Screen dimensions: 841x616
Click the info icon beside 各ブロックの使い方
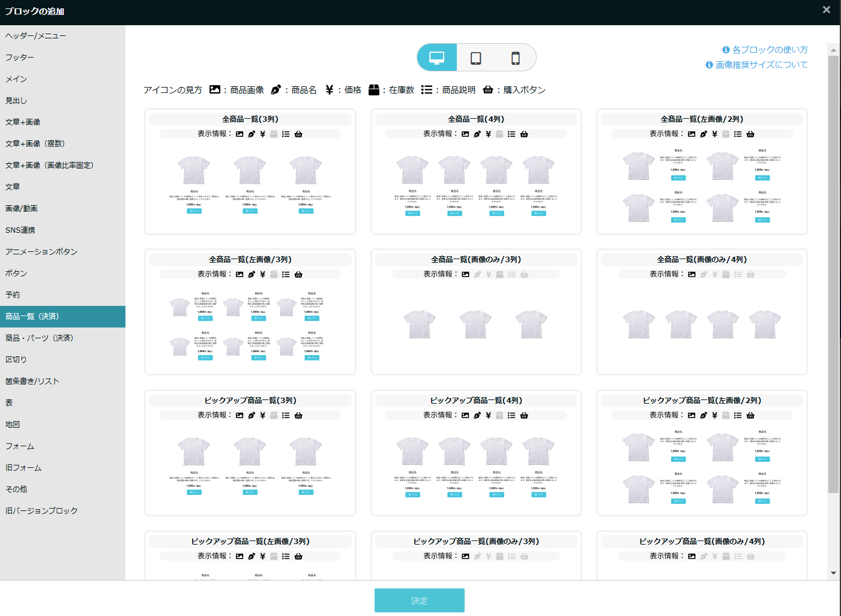click(726, 50)
